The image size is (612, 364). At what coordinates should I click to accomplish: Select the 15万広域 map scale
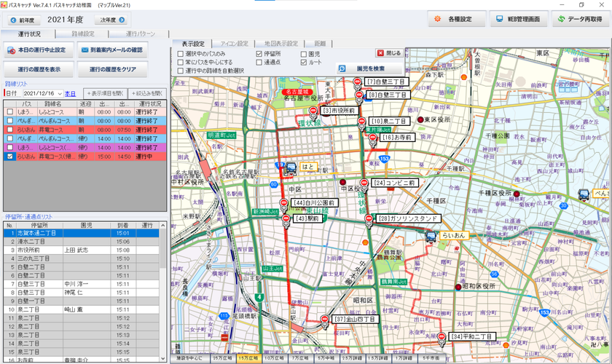pyautogui.click(x=248, y=359)
